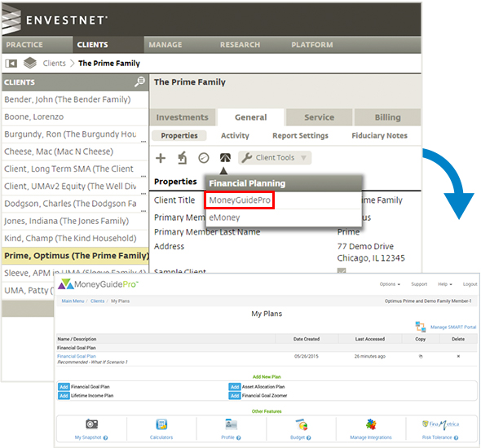Click the Financial Planning umbrella icon
The width and height of the screenshot is (481, 448).
coord(226,158)
